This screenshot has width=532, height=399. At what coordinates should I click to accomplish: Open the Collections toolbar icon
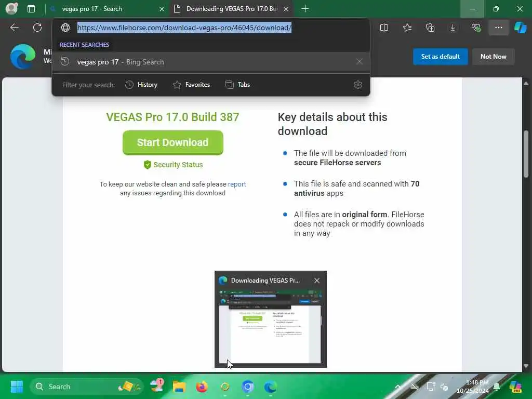tap(430, 28)
